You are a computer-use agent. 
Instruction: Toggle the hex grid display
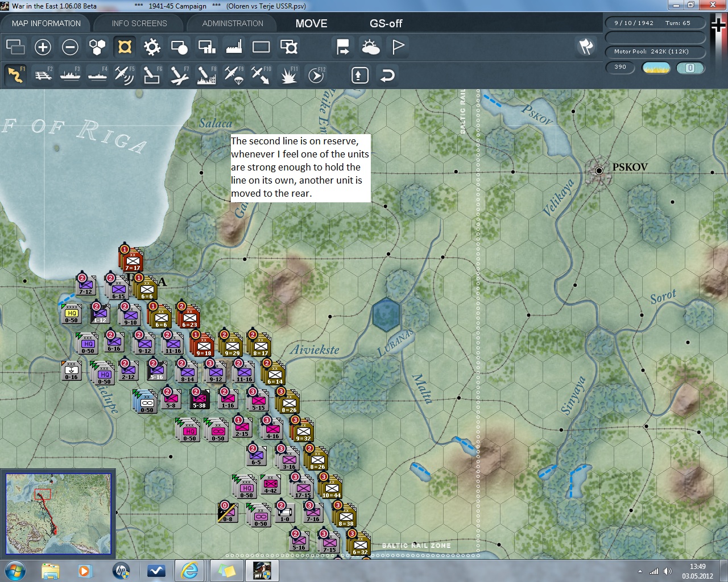pyautogui.click(x=97, y=47)
